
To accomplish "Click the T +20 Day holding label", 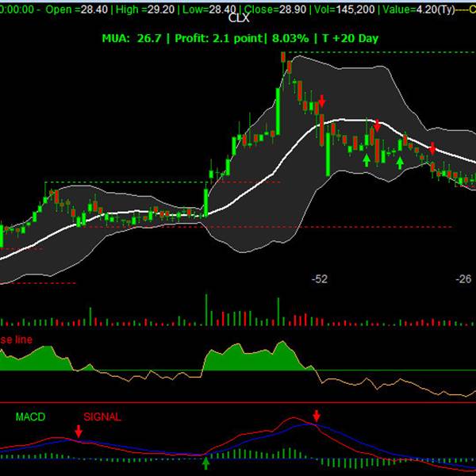I will tap(351, 39).
